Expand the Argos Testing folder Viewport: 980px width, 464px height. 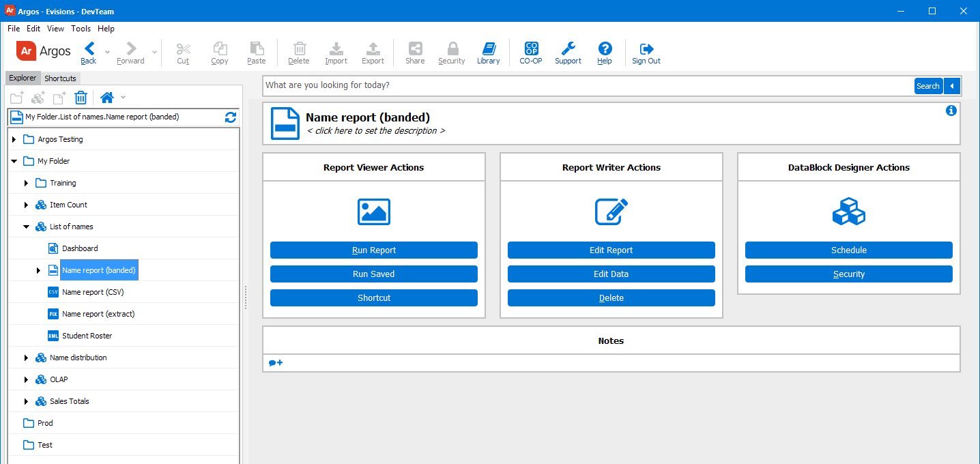(x=14, y=139)
